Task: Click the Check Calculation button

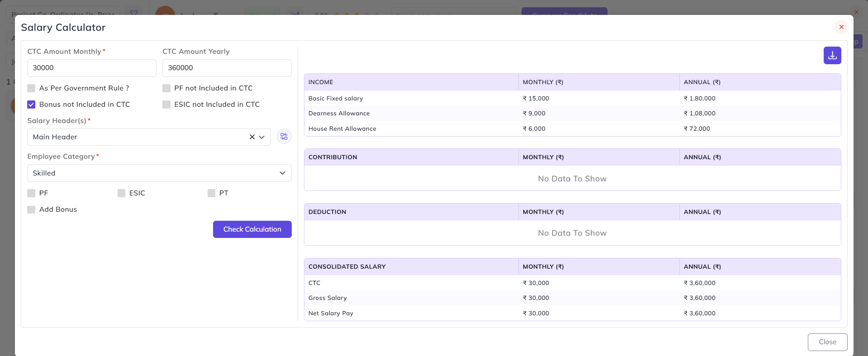Action: pos(252,229)
